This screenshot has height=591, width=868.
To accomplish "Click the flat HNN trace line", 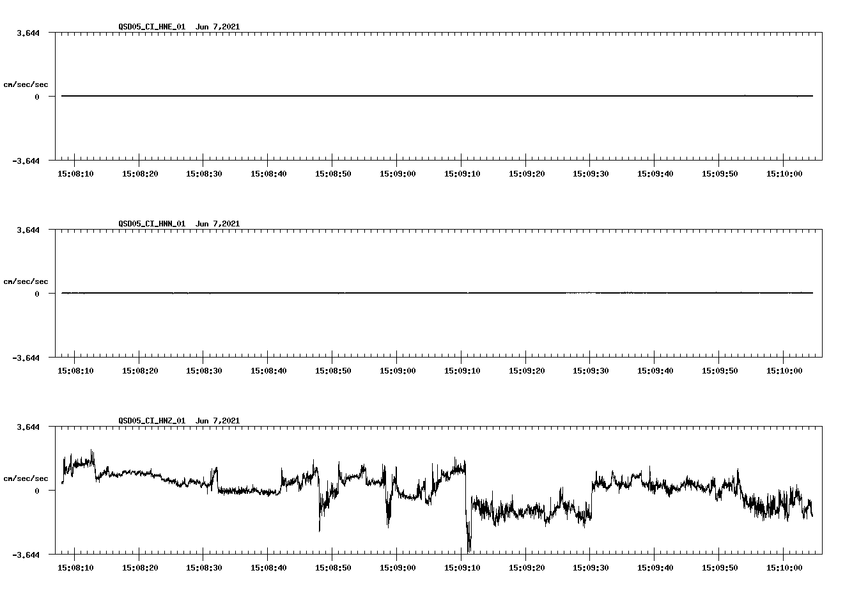I will coord(437,293).
